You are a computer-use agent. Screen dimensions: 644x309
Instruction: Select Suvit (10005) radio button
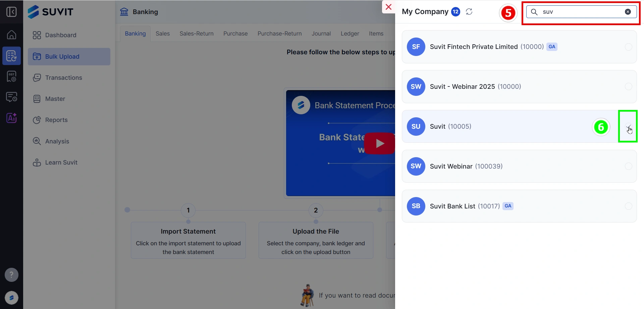[x=629, y=127]
